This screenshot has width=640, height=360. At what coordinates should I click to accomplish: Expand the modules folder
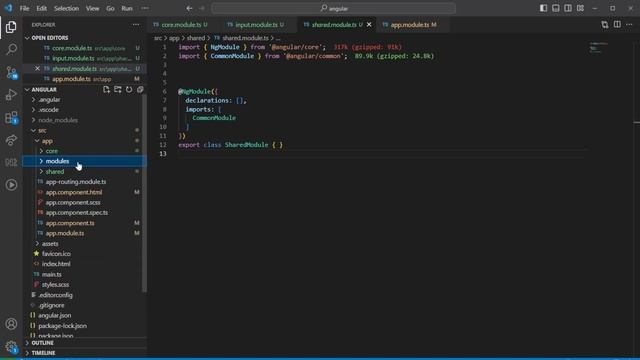[x=57, y=161]
